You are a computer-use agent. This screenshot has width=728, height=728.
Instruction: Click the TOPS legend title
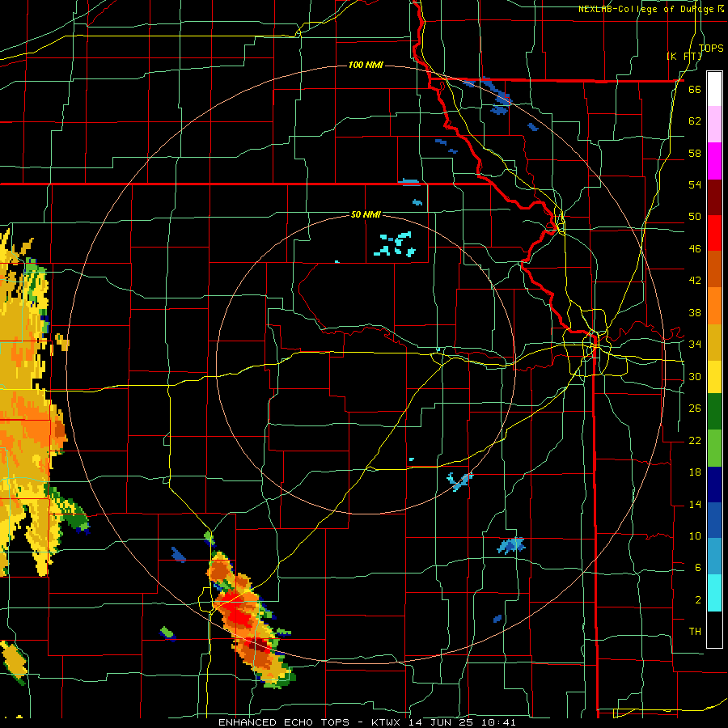point(711,48)
